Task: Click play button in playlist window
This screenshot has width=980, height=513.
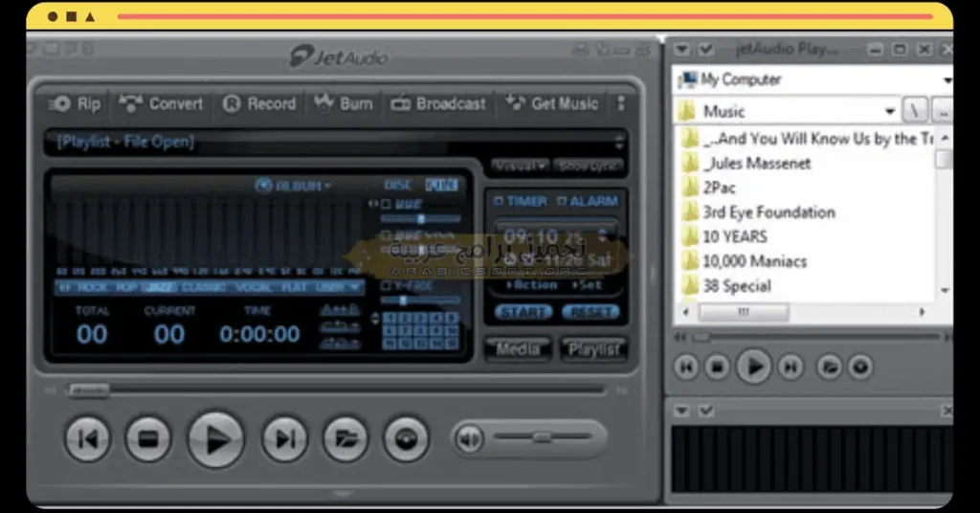Action: [x=754, y=367]
